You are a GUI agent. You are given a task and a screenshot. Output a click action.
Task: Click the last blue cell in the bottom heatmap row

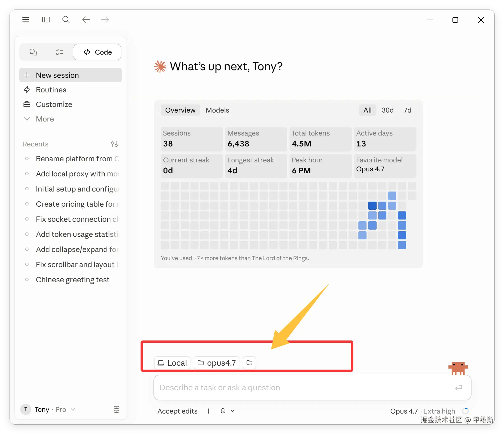[x=402, y=245]
